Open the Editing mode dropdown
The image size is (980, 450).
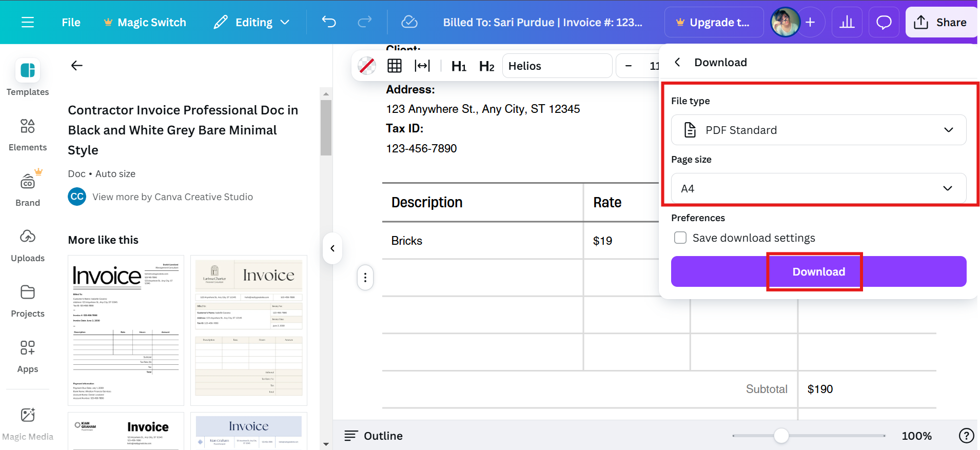pos(252,22)
